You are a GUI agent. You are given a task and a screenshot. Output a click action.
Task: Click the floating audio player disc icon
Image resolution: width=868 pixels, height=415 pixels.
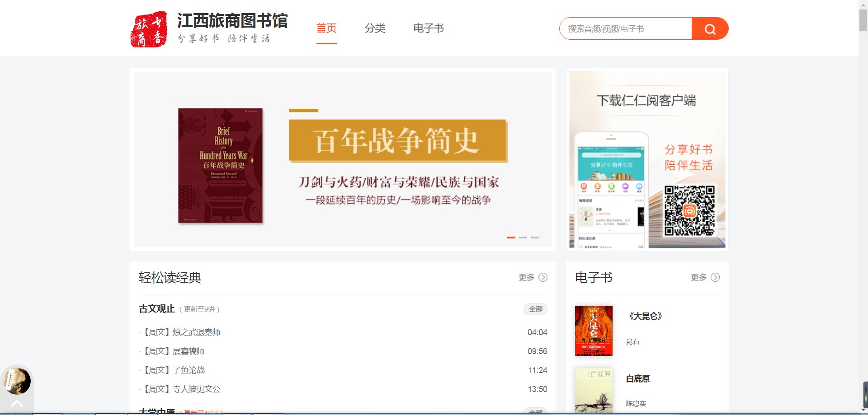[17, 381]
